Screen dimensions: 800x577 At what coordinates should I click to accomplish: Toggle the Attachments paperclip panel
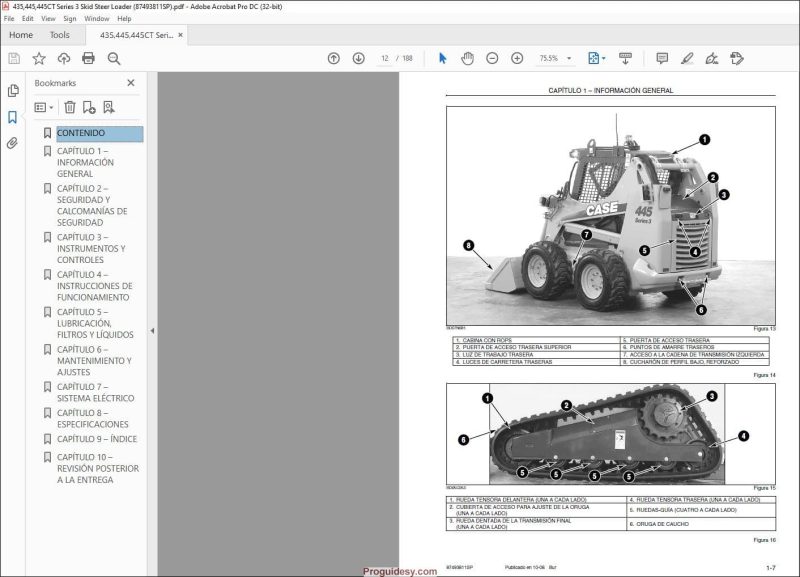[x=13, y=140]
